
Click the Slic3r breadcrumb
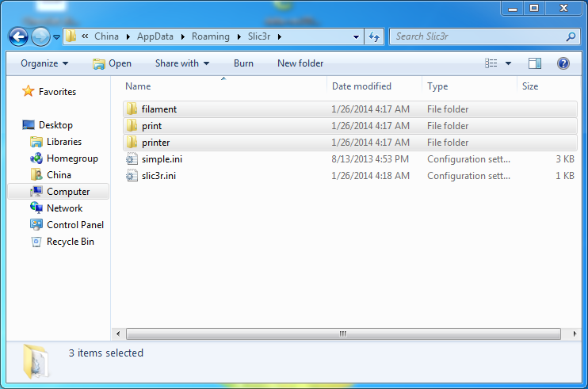click(259, 36)
